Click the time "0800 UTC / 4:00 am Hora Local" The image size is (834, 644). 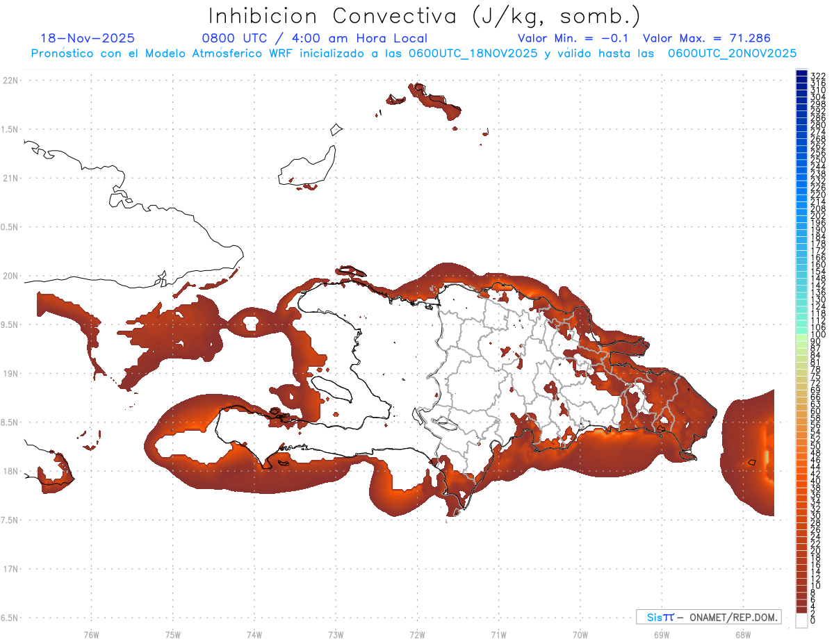point(314,38)
